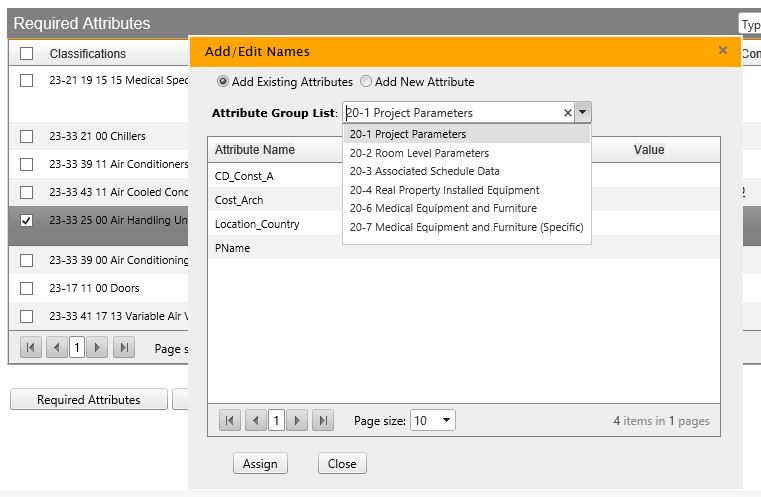Clear the Attribute Group List selection
This screenshot has width=761, height=497.
(x=568, y=113)
